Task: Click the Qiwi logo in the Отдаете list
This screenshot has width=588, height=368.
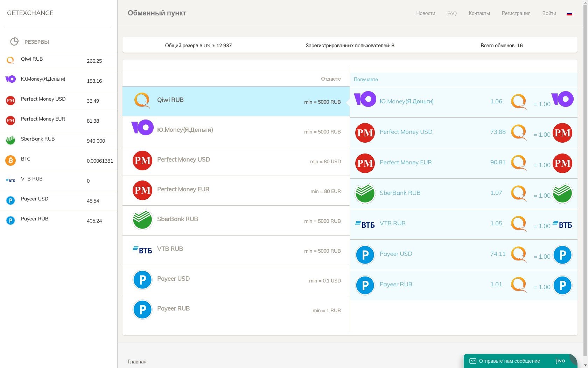Action: tap(142, 101)
